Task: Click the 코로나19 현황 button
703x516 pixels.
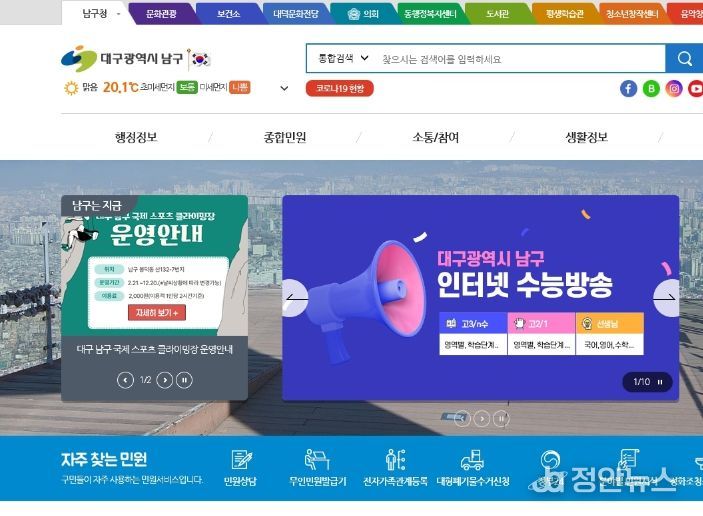Action: coord(339,88)
